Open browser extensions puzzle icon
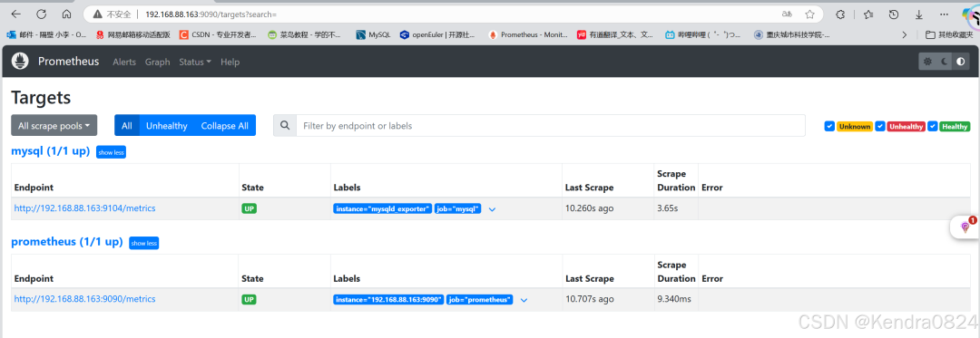Viewport: 980px width, 338px height. [840, 14]
